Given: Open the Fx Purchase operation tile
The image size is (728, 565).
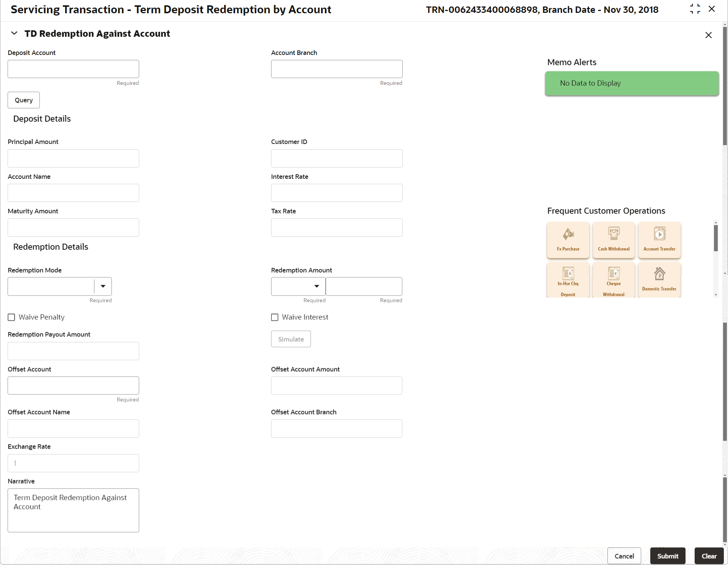Looking at the screenshot, I should [568, 239].
